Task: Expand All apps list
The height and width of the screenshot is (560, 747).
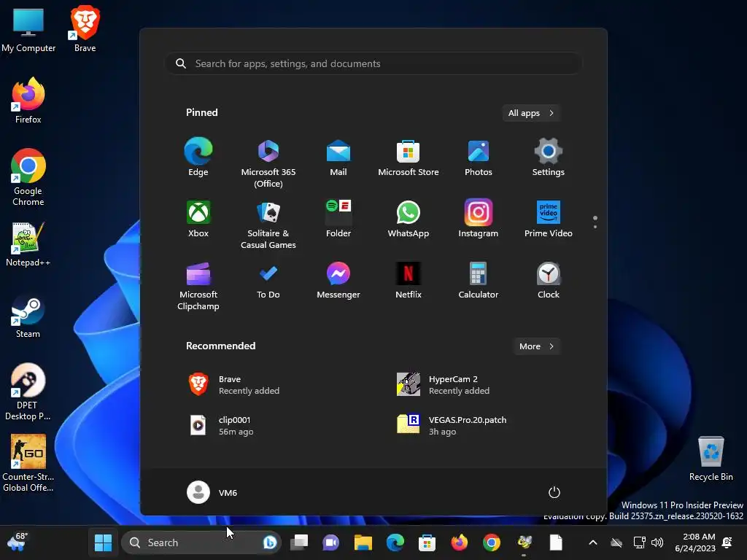Action: [531, 113]
